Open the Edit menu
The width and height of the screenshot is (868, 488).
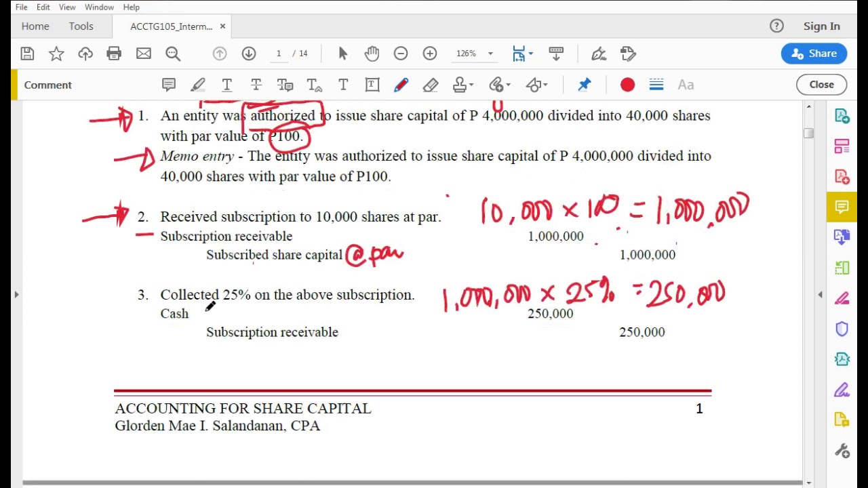43,7
